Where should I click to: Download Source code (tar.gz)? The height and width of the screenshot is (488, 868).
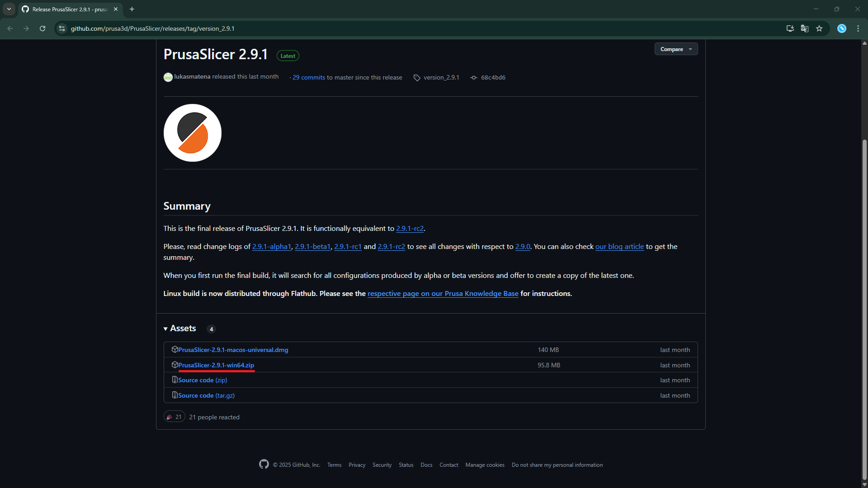coord(206,396)
